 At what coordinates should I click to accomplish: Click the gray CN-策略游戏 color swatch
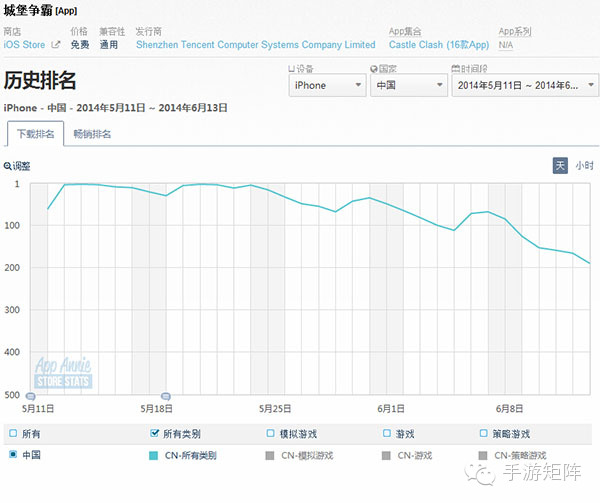(483, 455)
